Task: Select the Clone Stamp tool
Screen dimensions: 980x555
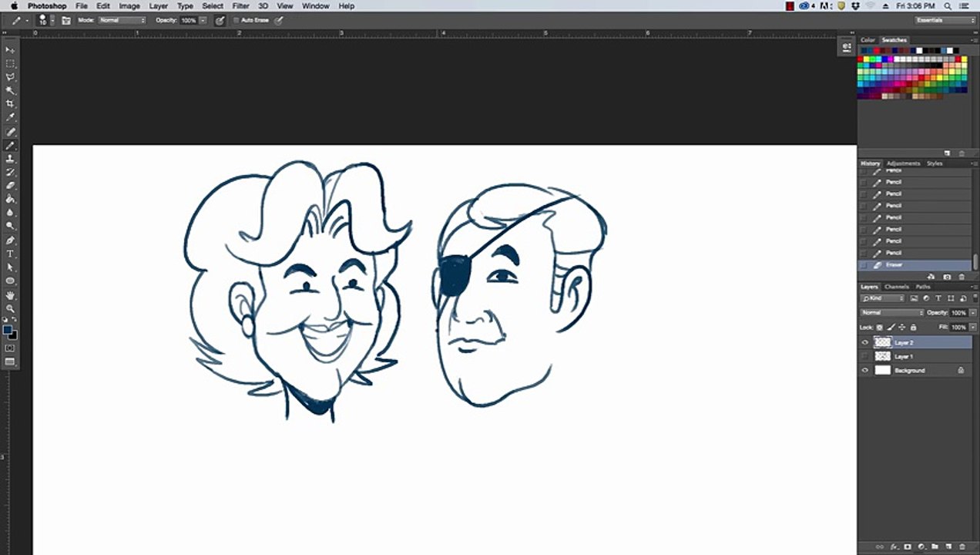Action: tap(11, 159)
